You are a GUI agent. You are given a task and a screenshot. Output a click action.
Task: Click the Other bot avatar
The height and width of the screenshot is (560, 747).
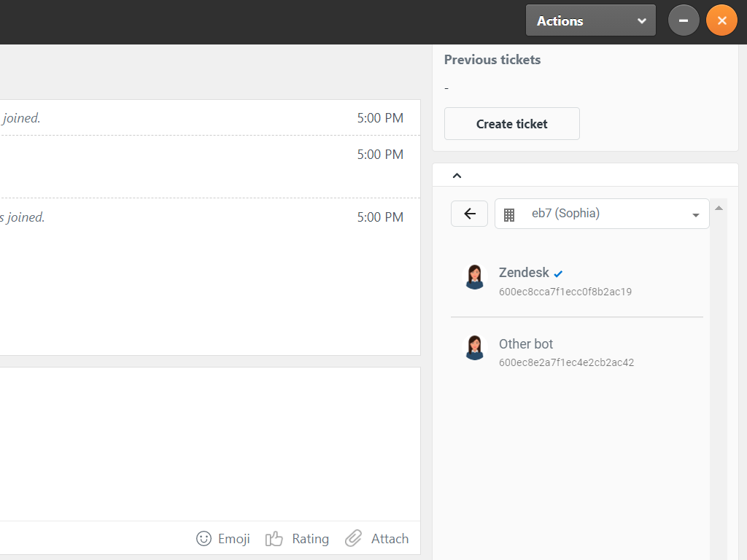[x=475, y=348]
